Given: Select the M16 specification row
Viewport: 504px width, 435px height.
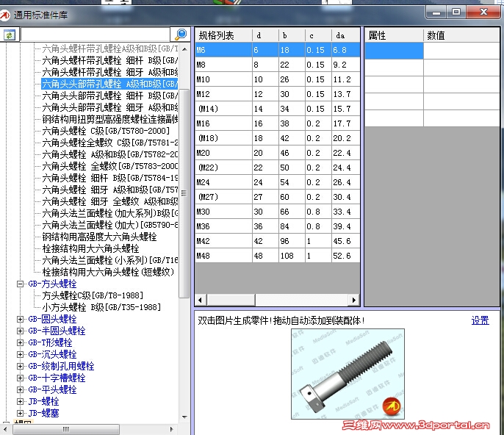Looking at the screenshot, I should pyautogui.click(x=278, y=123).
